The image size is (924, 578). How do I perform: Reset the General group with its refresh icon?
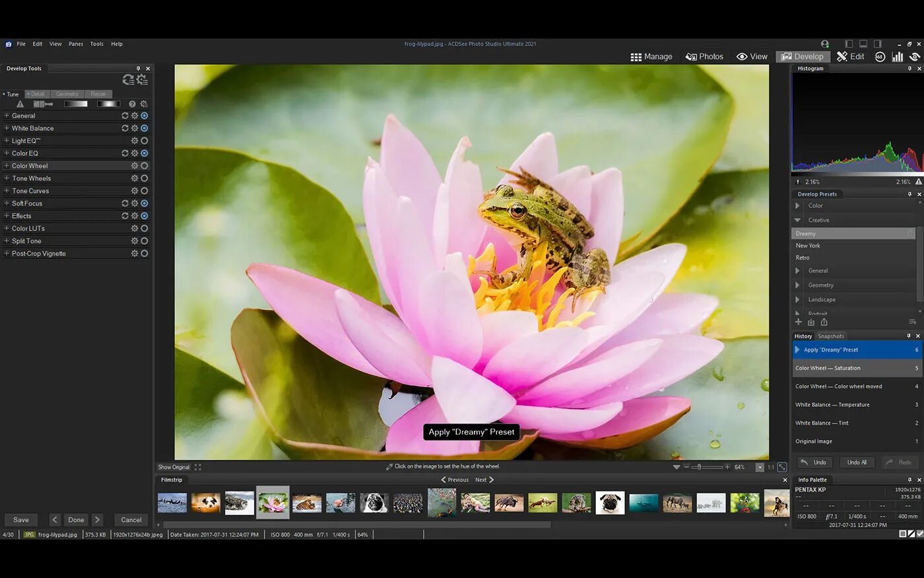(125, 116)
